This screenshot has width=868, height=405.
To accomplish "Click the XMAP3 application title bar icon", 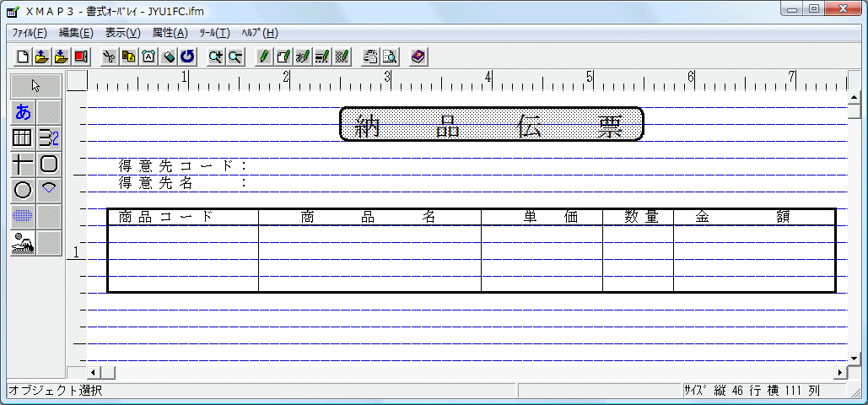I will click(x=13, y=11).
